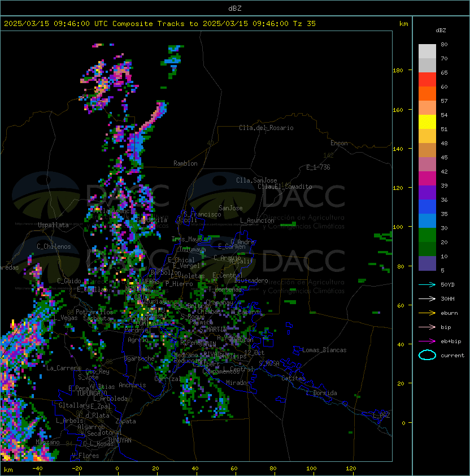The height and width of the screenshot is (476, 470).
Task: Click the 'Clla.SanJose' map label
Action: tap(256, 180)
